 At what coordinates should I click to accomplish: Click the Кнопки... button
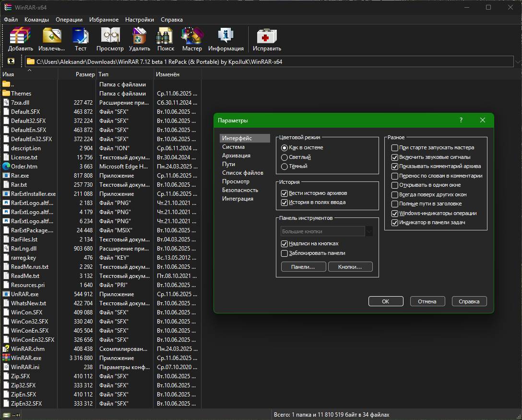(x=350, y=267)
